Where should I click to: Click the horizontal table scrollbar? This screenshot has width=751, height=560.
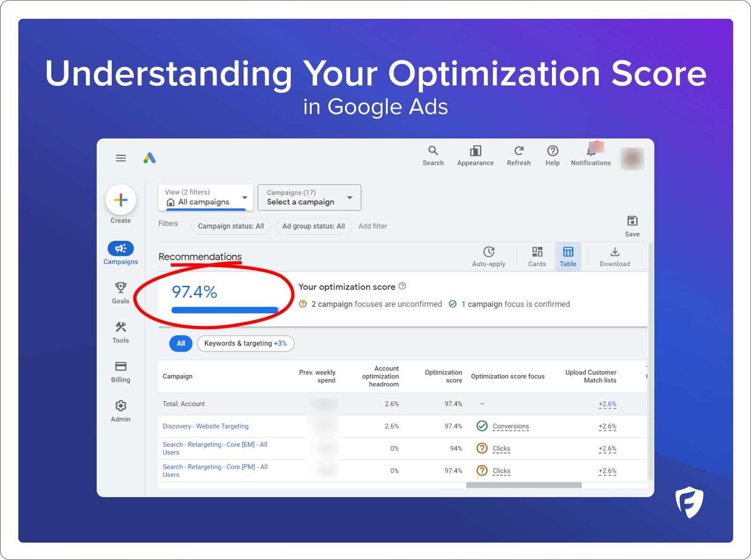point(524,485)
